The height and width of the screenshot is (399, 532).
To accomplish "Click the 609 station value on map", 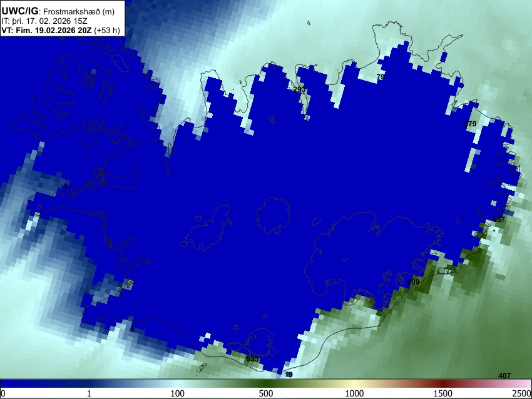I will click(x=413, y=282).
